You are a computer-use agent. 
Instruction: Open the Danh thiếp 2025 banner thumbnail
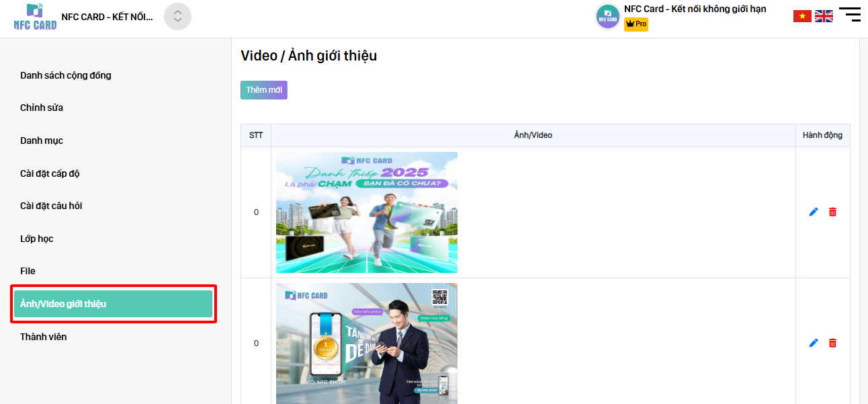(367, 212)
